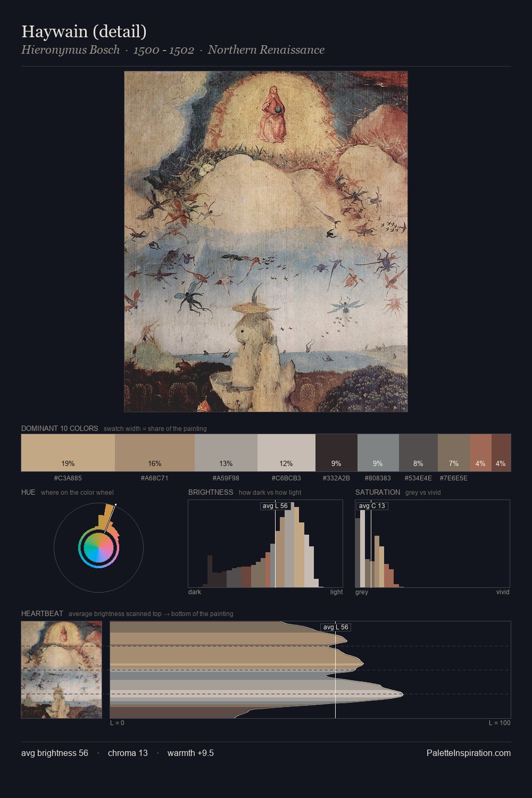Image resolution: width=532 pixels, height=798 pixels.
Task: Pick the 8% charcoal swatch
Action: click(418, 453)
